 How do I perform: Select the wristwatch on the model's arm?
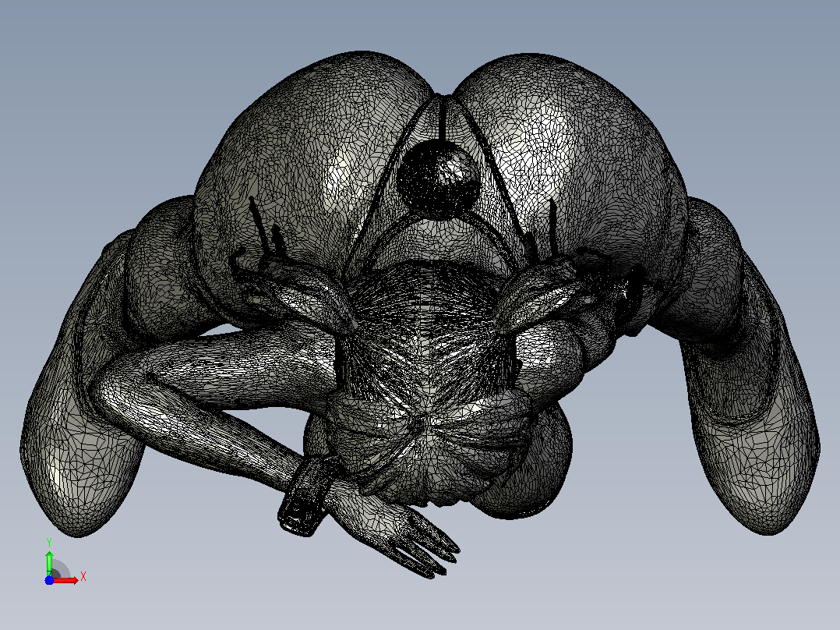[311, 495]
